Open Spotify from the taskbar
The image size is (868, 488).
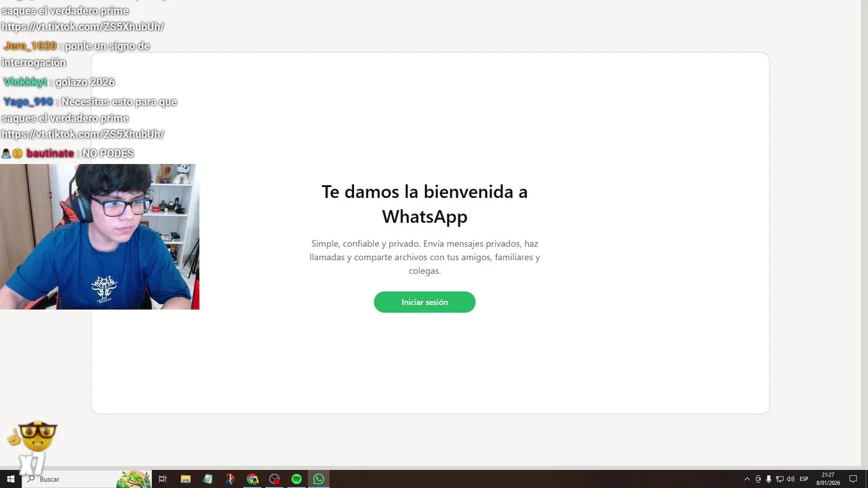click(x=296, y=479)
